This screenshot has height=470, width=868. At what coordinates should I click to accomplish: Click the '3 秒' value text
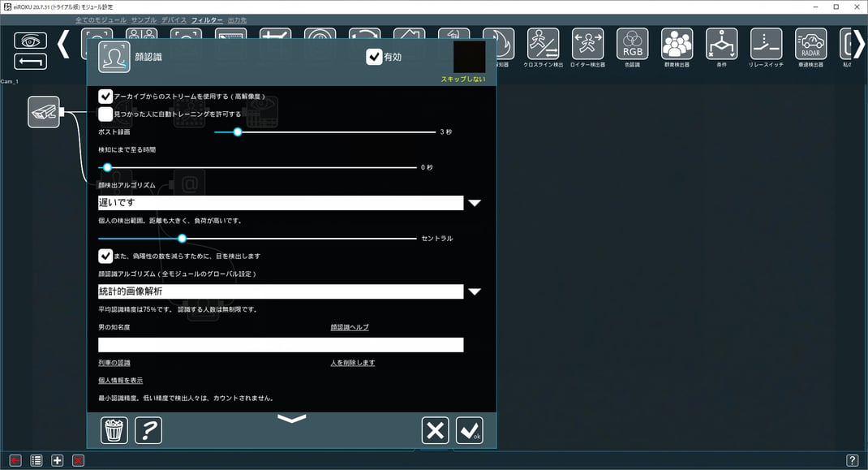click(446, 132)
